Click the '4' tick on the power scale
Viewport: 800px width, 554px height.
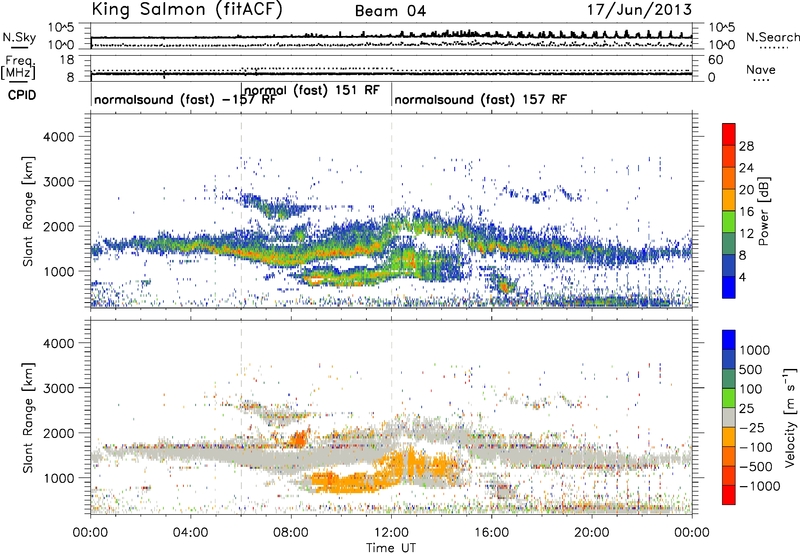point(743,277)
